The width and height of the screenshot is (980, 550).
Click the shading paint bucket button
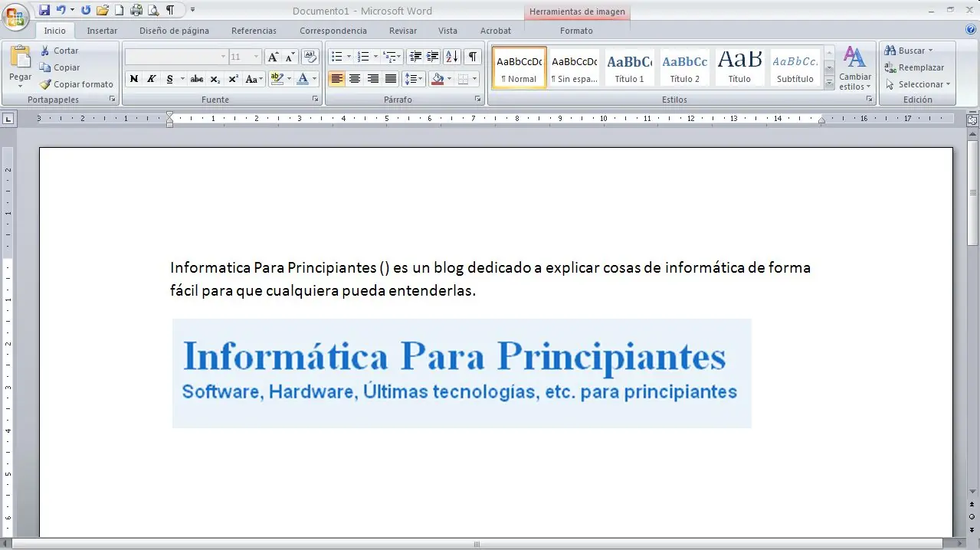(438, 79)
